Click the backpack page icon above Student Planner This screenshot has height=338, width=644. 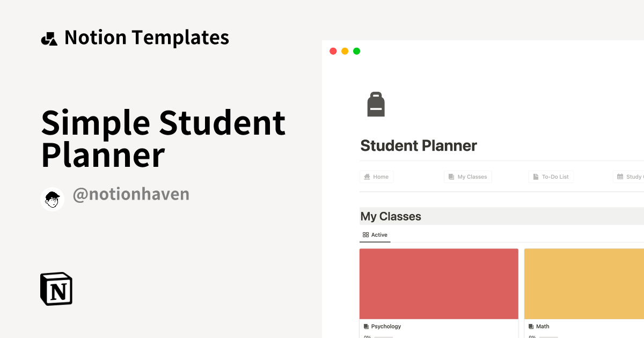(376, 104)
